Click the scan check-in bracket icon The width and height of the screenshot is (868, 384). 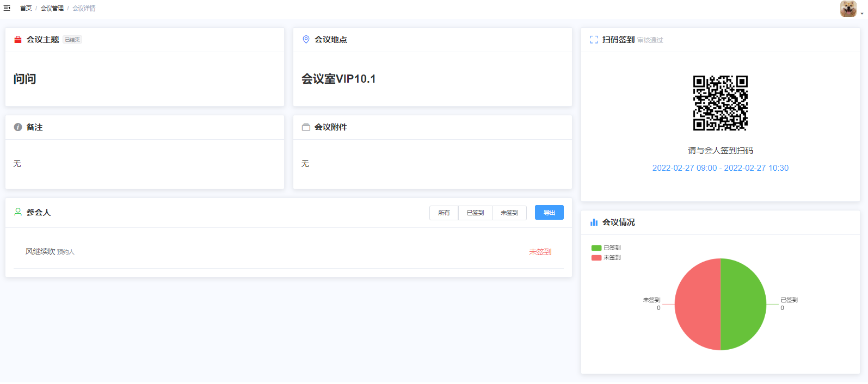pos(594,40)
